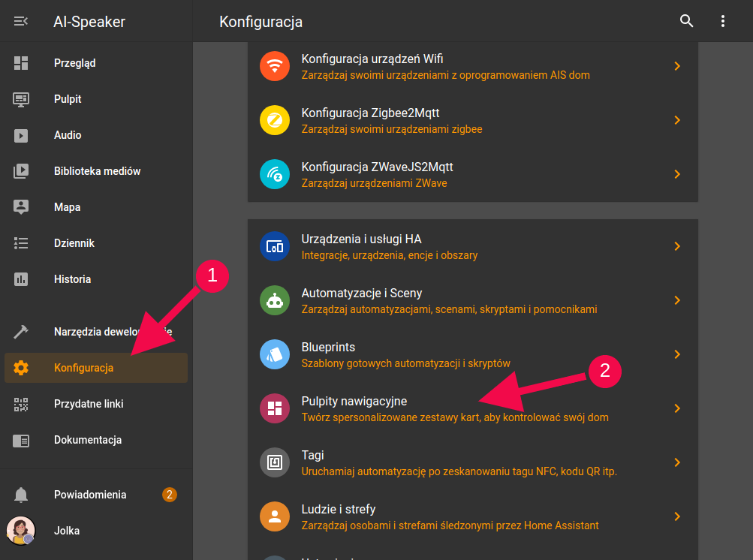Click the Konfiguracja gear icon
The image size is (753, 560).
tap(21, 368)
